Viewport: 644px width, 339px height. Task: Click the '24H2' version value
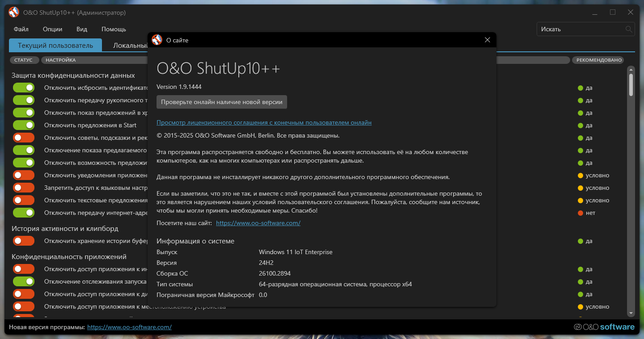(x=267, y=263)
